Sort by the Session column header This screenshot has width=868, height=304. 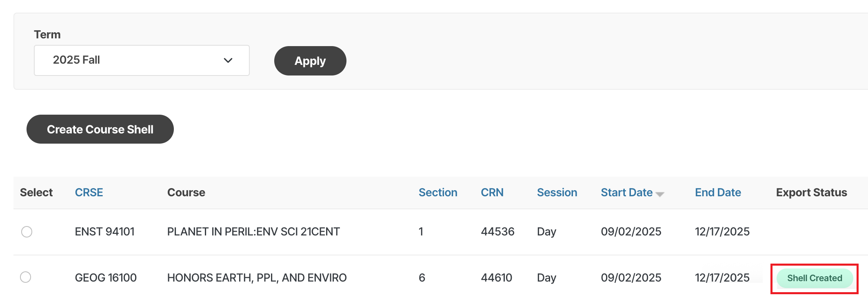[557, 193]
